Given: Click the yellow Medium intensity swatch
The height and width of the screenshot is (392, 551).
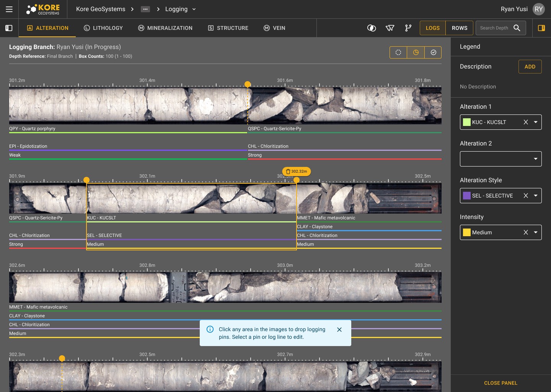Looking at the screenshot, I should pyautogui.click(x=467, y=232).
